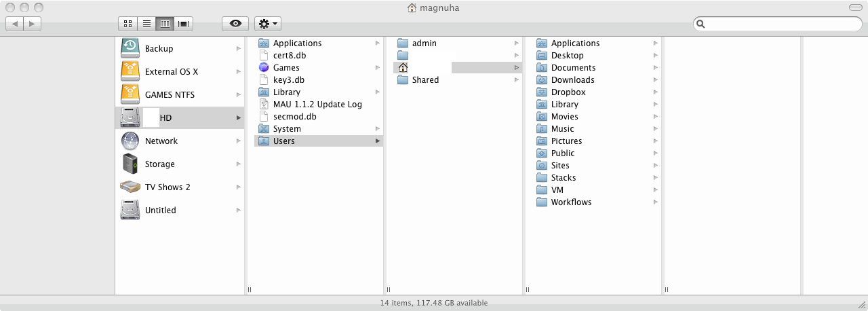Select the External OS X drive icon
This screenshot has height=311, width=868.
coord(130,71)
